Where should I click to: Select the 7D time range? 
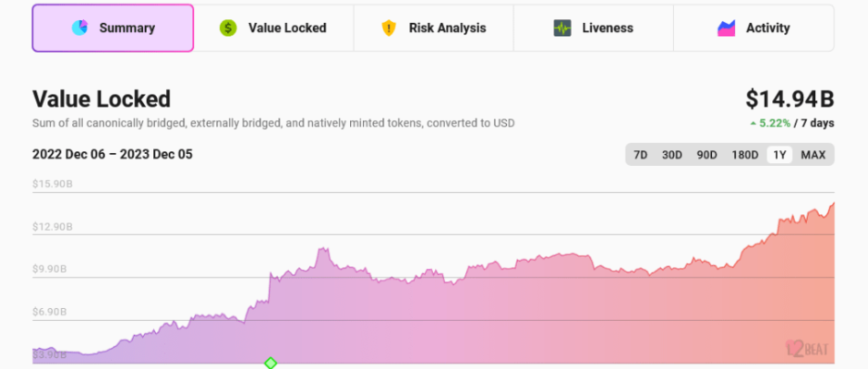pos(640,155)
